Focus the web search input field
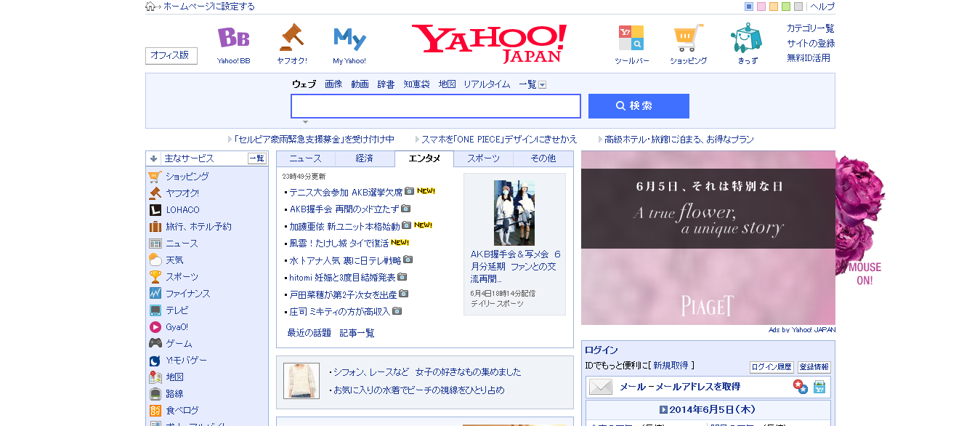This screenshot has height=426, width=980. (436, 106)
